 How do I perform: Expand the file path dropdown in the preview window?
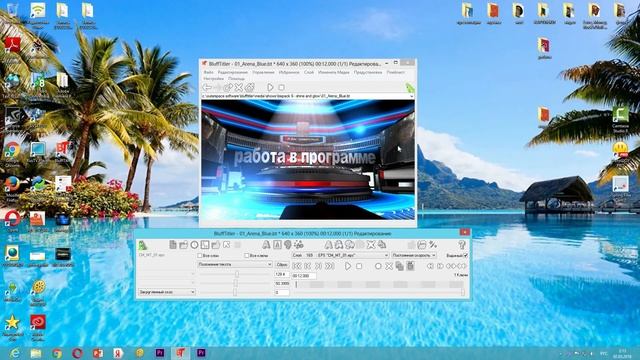411,96
